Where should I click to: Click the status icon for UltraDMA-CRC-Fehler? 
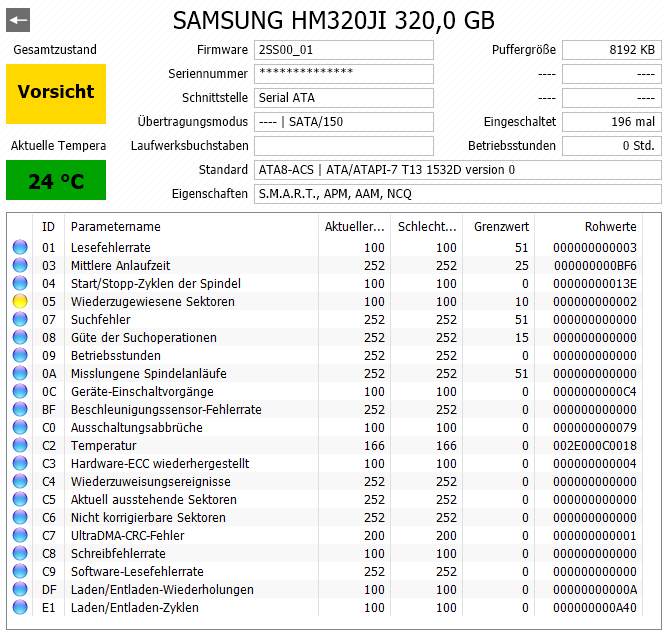[x=20, y=535]
